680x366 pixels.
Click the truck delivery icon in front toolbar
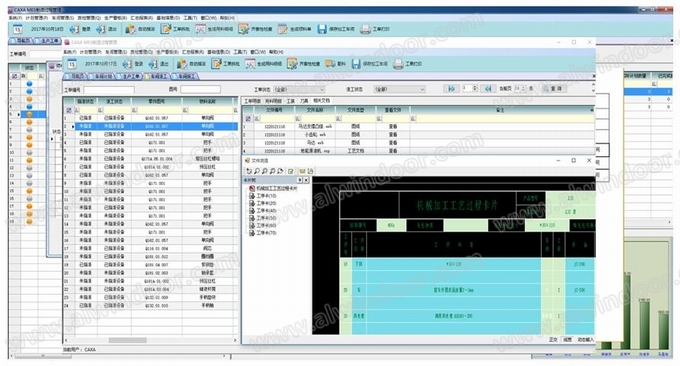point(330,64)
